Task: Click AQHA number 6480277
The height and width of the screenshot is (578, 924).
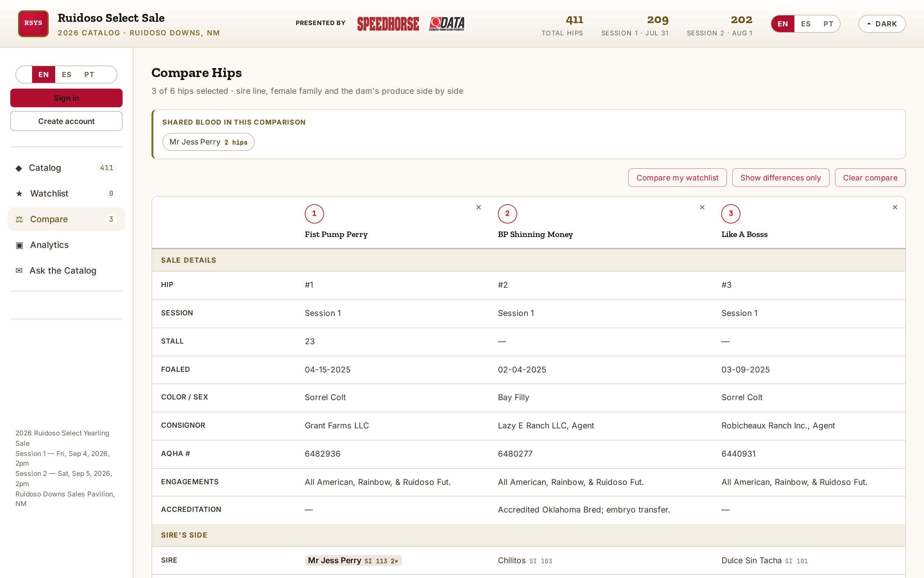Action: tap(515, 454)
